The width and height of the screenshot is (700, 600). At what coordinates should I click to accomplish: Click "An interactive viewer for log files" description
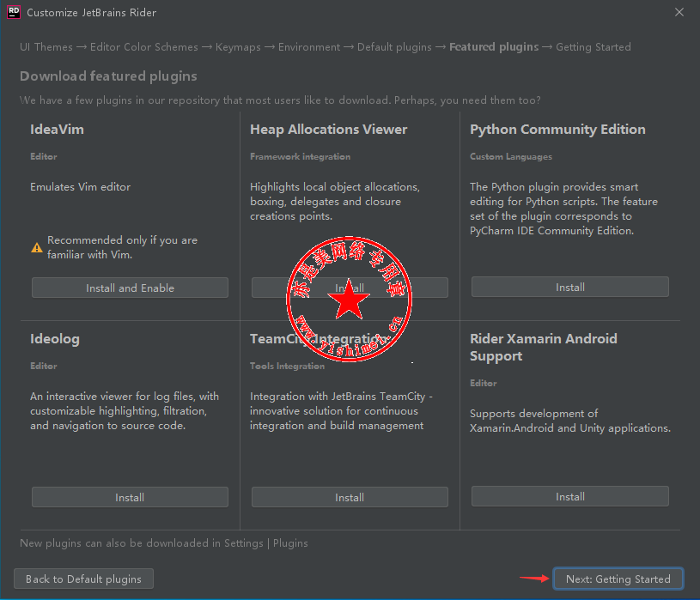[125, 411]
